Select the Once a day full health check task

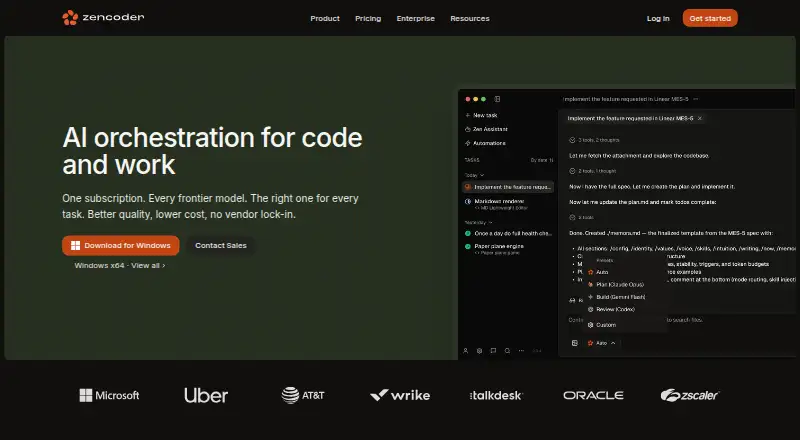pos(508,233)
